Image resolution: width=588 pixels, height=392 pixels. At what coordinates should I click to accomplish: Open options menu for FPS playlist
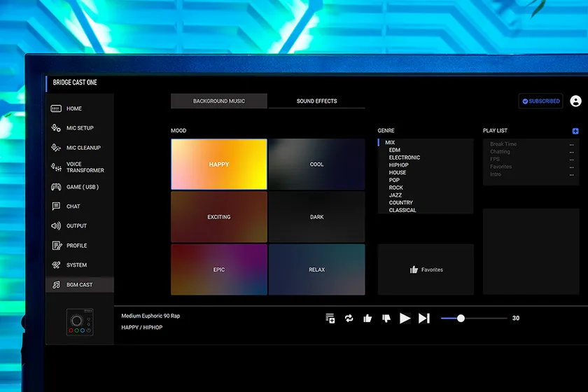pyautogui.click(x=572, y=160)
